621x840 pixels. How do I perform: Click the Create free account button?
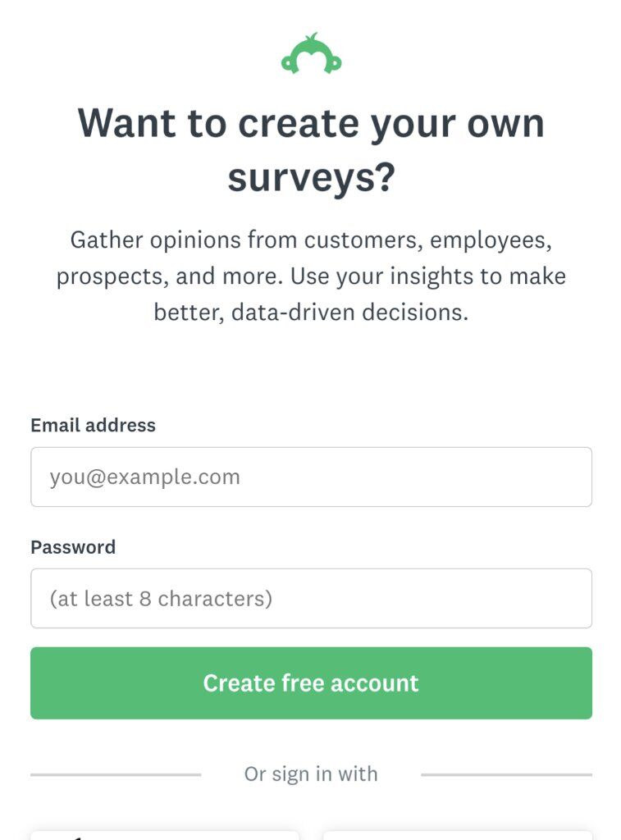pos(311,683)
